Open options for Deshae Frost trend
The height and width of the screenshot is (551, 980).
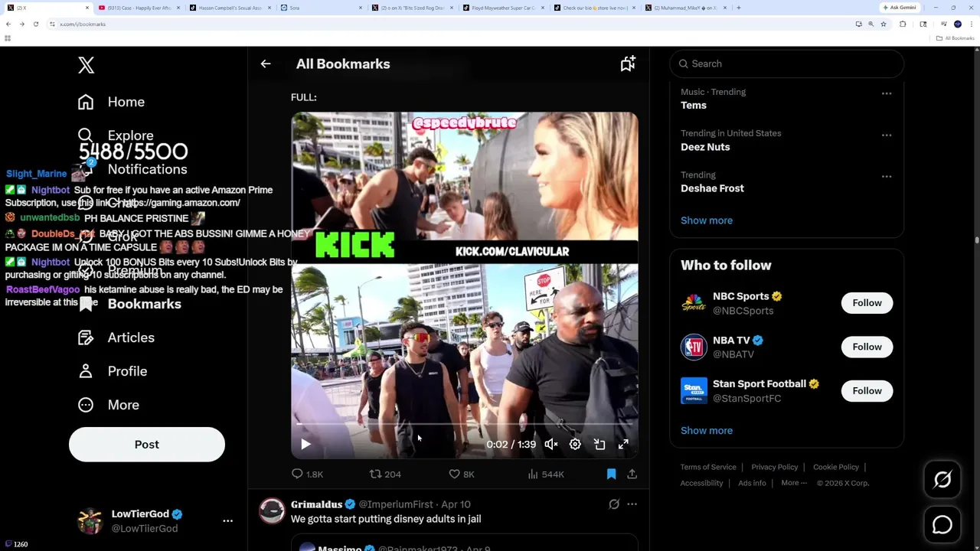[887, 176]
